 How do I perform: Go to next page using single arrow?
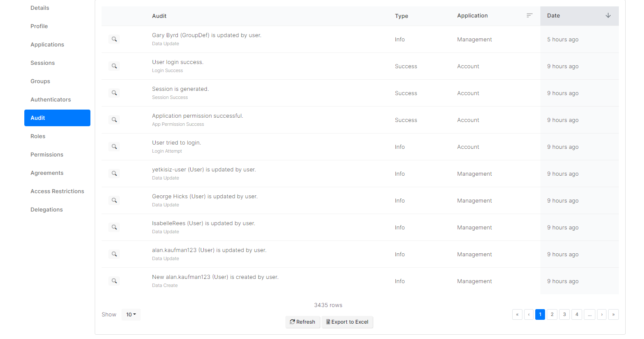[601, 315]
